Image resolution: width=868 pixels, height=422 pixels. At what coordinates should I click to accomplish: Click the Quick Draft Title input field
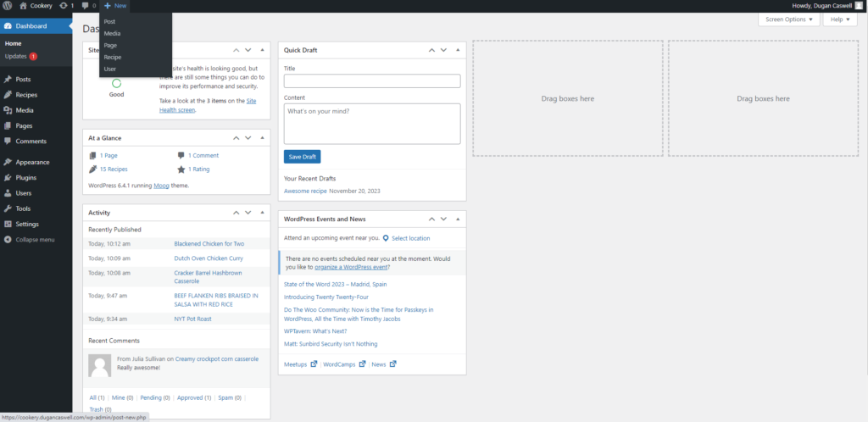[x=371, y=81]
